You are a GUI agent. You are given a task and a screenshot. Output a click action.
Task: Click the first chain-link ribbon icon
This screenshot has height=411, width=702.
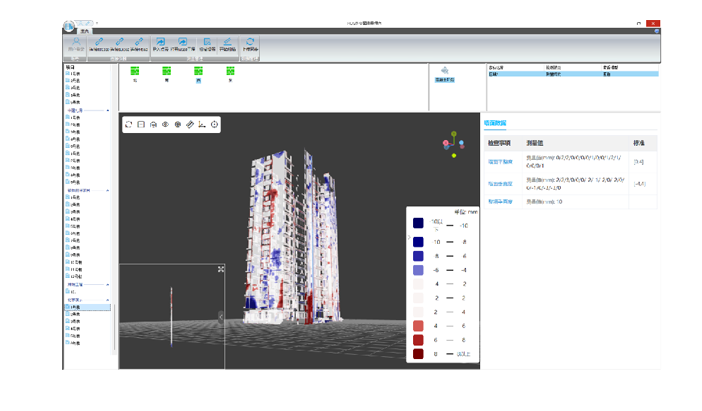pos(99,42)
